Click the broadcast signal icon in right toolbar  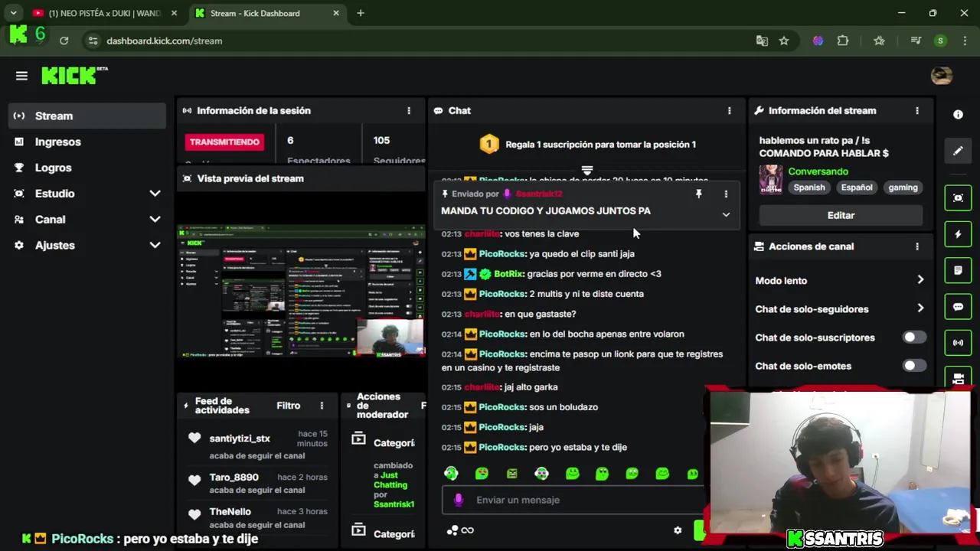point(958,343)
